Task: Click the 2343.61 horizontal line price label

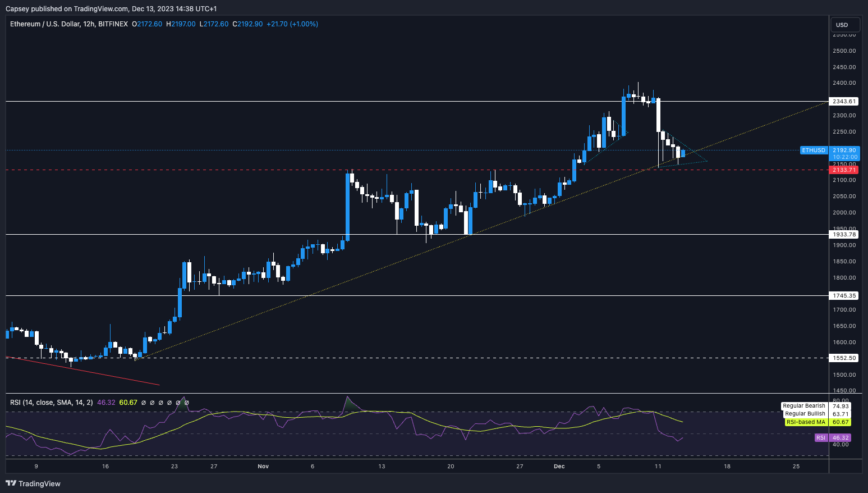Action: pos(844,102)
